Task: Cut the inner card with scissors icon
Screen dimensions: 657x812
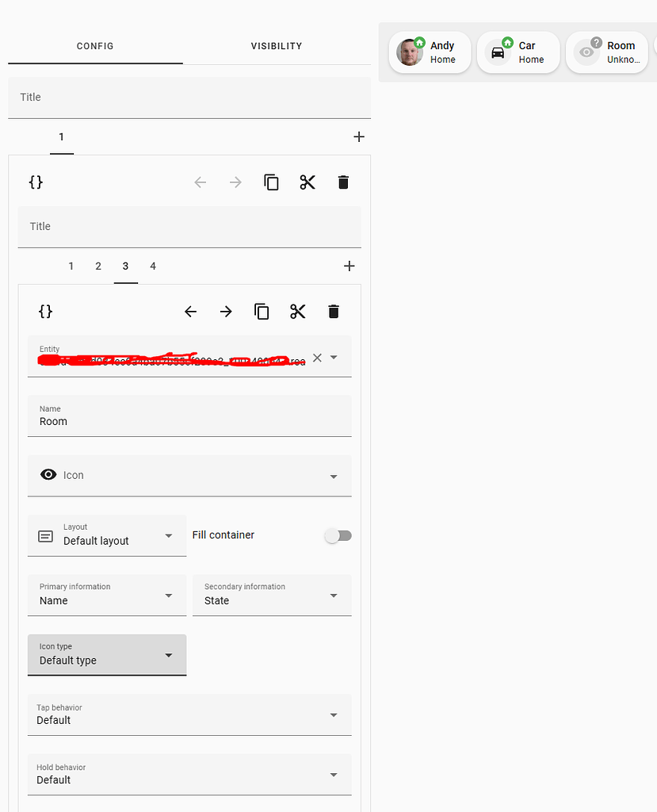Action: point(297,311)
